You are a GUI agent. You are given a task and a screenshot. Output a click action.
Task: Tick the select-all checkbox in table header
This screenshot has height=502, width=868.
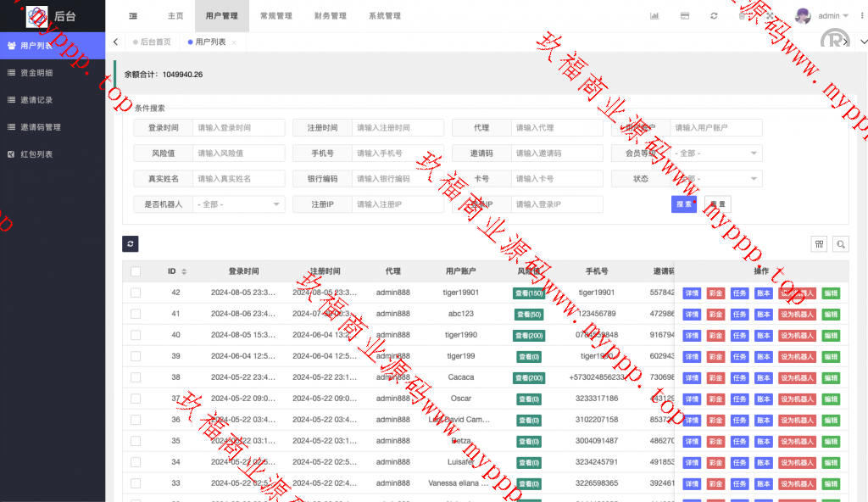(x=136, y=271)
